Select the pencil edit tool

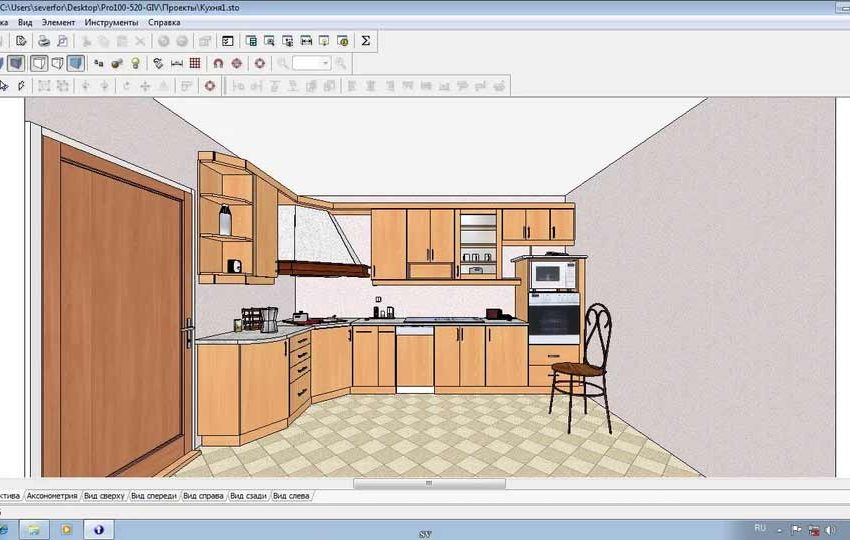[20, 86]
